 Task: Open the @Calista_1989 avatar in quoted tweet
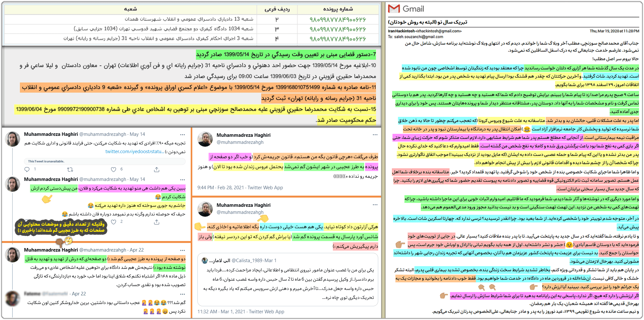(204, 261)
